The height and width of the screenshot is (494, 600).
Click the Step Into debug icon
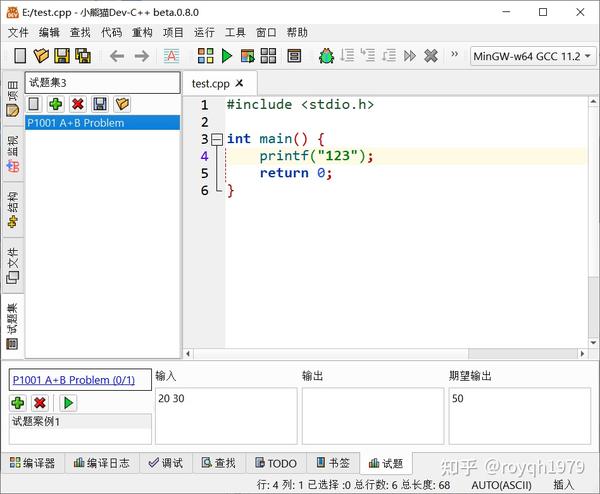pos(368,56)
